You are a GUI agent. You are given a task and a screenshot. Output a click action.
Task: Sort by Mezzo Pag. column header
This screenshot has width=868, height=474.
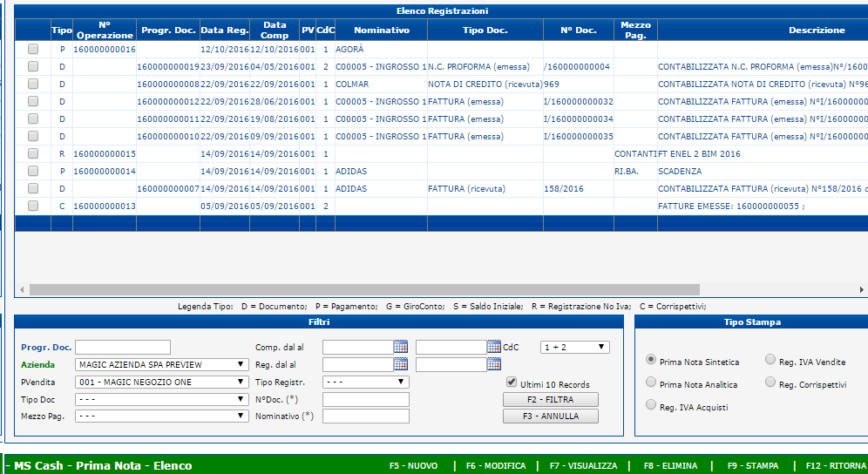coord(635,30)
